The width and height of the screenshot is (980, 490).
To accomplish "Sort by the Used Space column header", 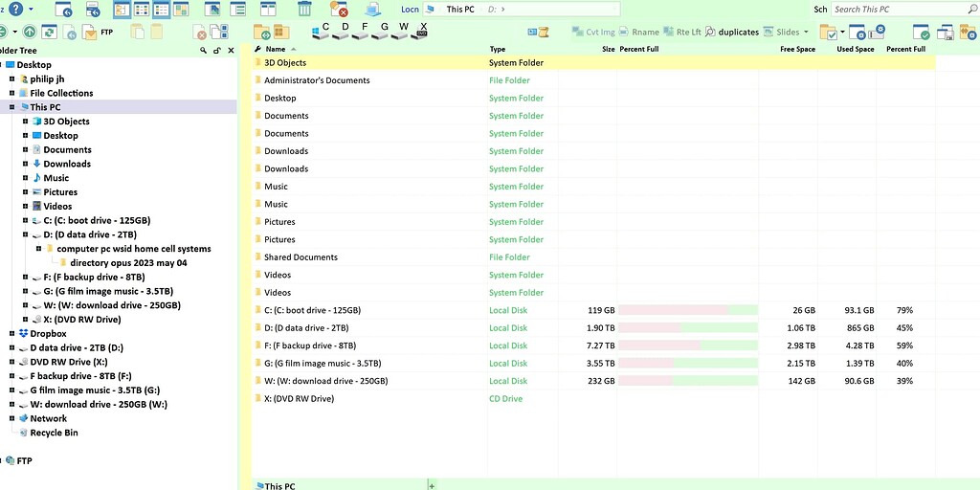I will tap(855, 49).
